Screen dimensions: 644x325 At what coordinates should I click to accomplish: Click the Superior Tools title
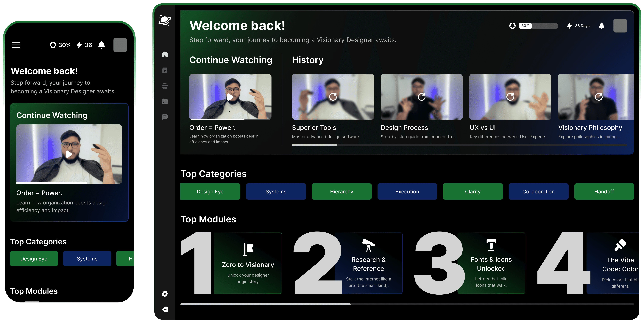pos(314,128)
